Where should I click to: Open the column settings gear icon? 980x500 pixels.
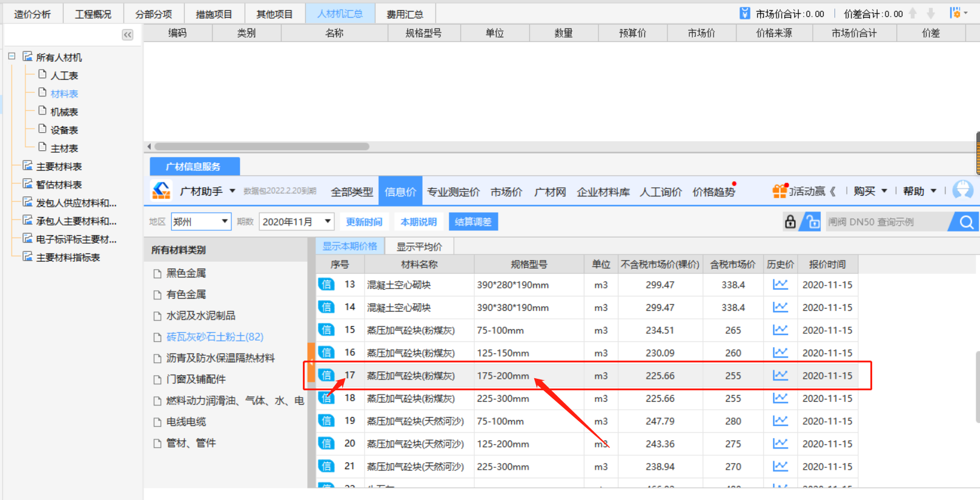[956, 13]
